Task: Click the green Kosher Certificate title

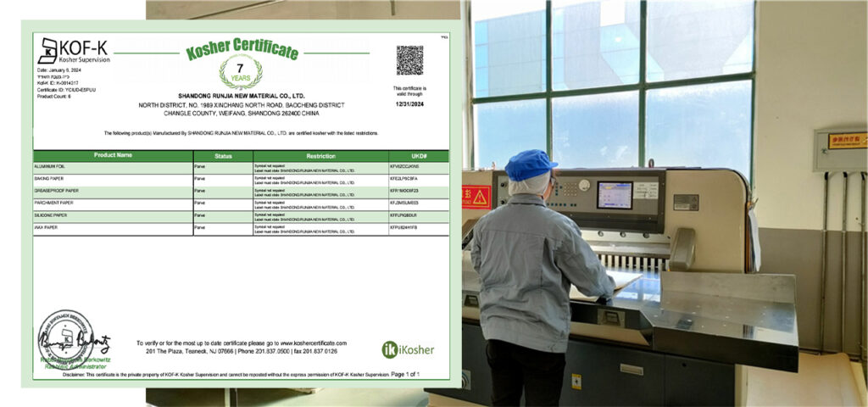Action: point(242,48)
